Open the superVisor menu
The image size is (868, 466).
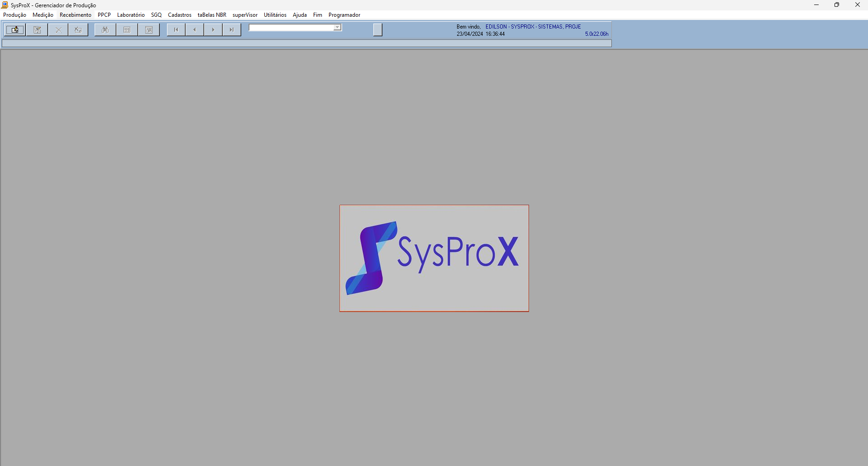click(x=245, y=15)
